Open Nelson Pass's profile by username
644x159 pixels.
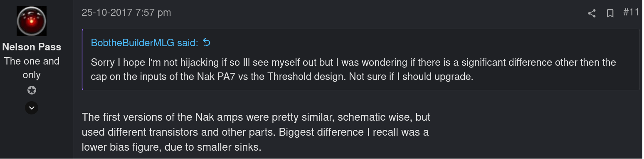click(x=32, y=47)
